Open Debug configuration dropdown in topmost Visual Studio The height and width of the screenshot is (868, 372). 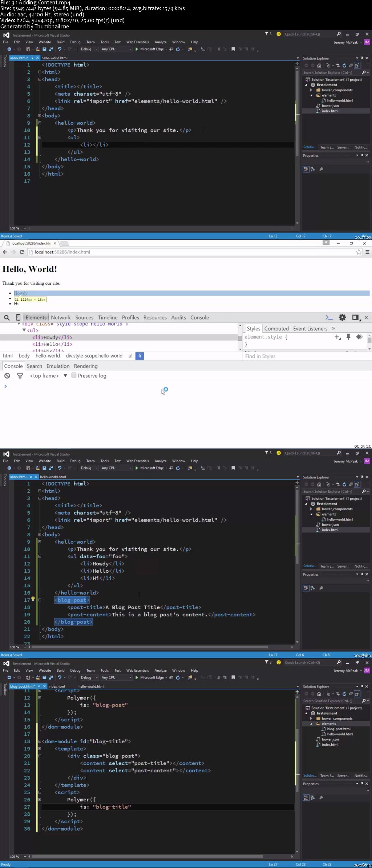tap(89, 49)
